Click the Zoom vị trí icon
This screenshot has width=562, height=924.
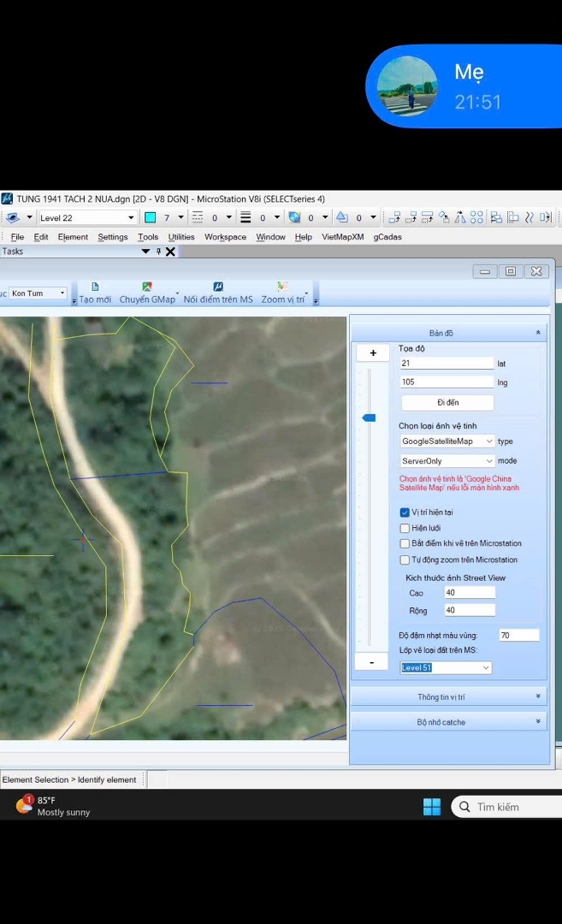[282, 287]
